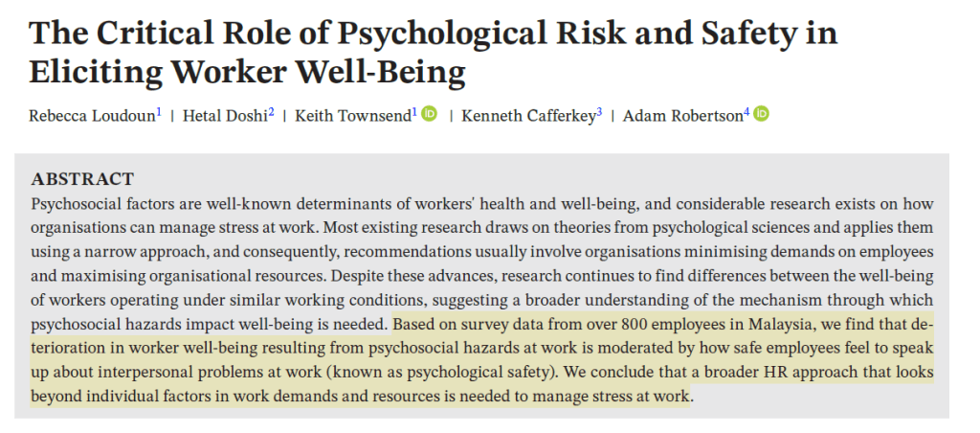Screen dimensions: 980x433
Task: Click "Eliciting Worker Well-Being" title line
Action: pyautogui.click(x=247, y=71)
